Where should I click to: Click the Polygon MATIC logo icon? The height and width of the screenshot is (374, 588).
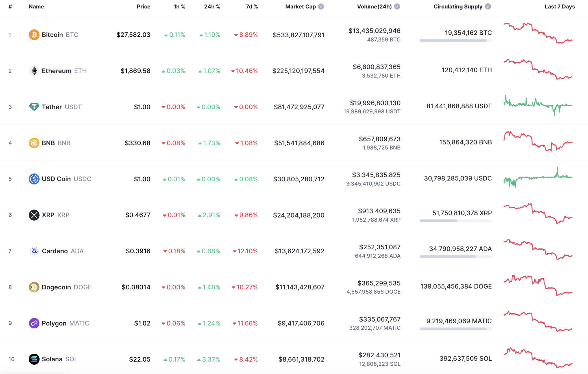[x=34, y=323]
